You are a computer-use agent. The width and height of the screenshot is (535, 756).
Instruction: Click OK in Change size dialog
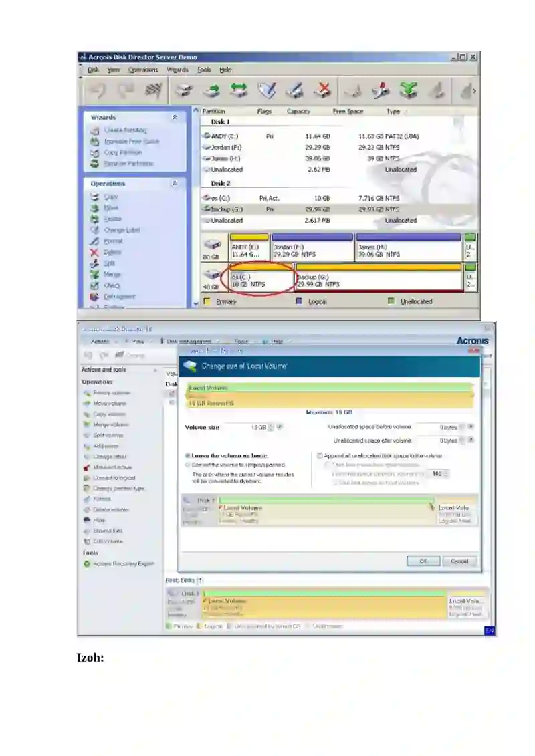pos(423,561)
